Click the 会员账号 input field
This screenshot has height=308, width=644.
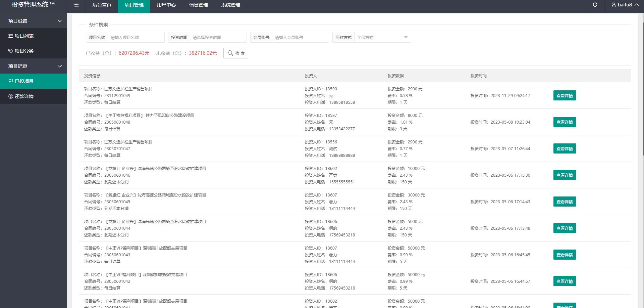pyautogui.click(x=300, y=37)
